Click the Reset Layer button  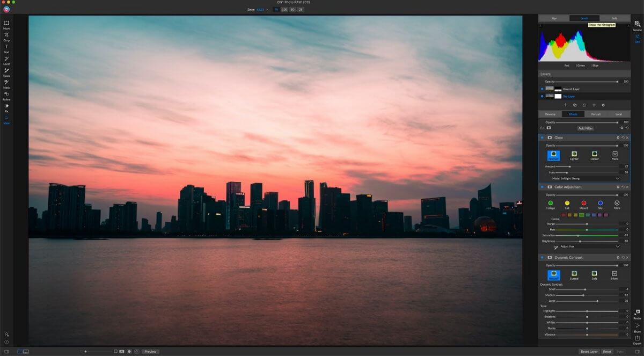coord(589,352)
